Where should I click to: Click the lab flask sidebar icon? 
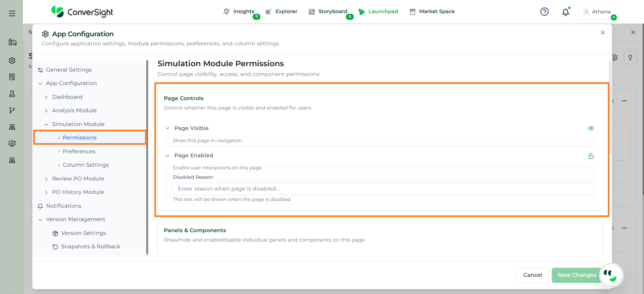point(12,94)
